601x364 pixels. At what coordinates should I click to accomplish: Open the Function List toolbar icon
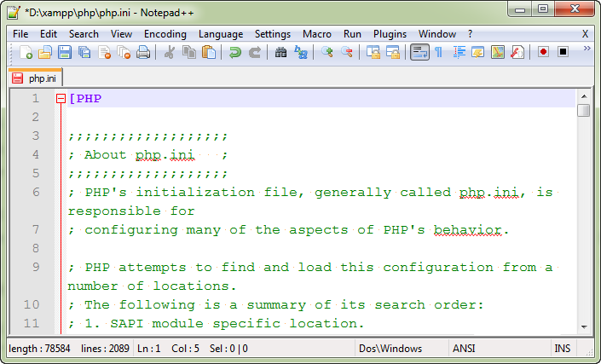click(517, 52)
